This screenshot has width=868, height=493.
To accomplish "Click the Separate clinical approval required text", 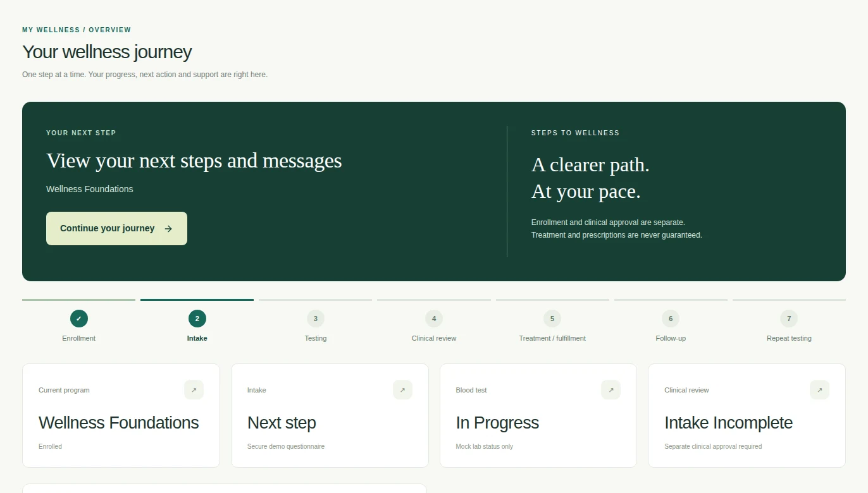I will pos(713,446).
